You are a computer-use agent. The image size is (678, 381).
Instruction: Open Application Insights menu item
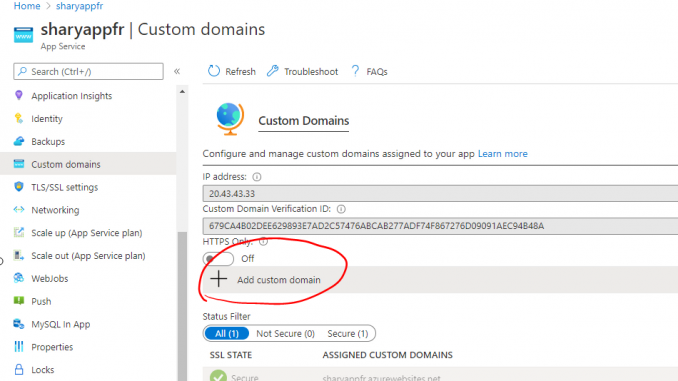click(71, 96)
